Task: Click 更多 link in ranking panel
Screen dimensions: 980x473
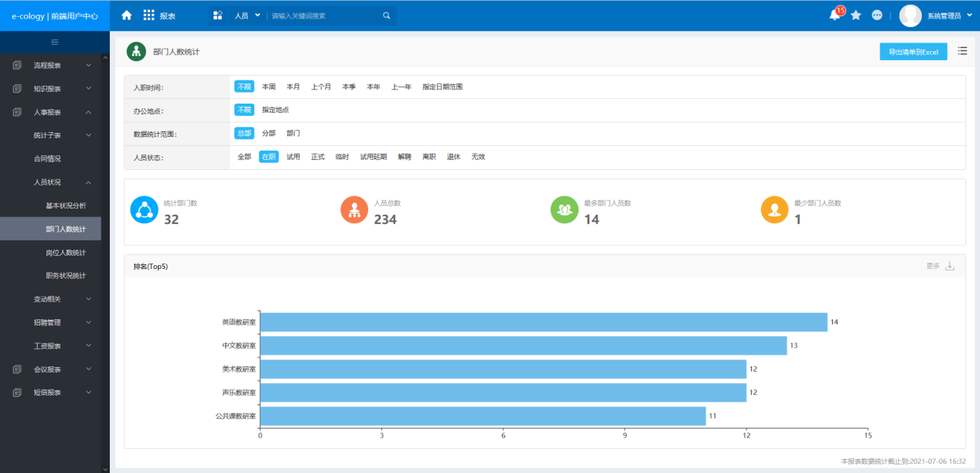Action: click(x=933, y=267)
